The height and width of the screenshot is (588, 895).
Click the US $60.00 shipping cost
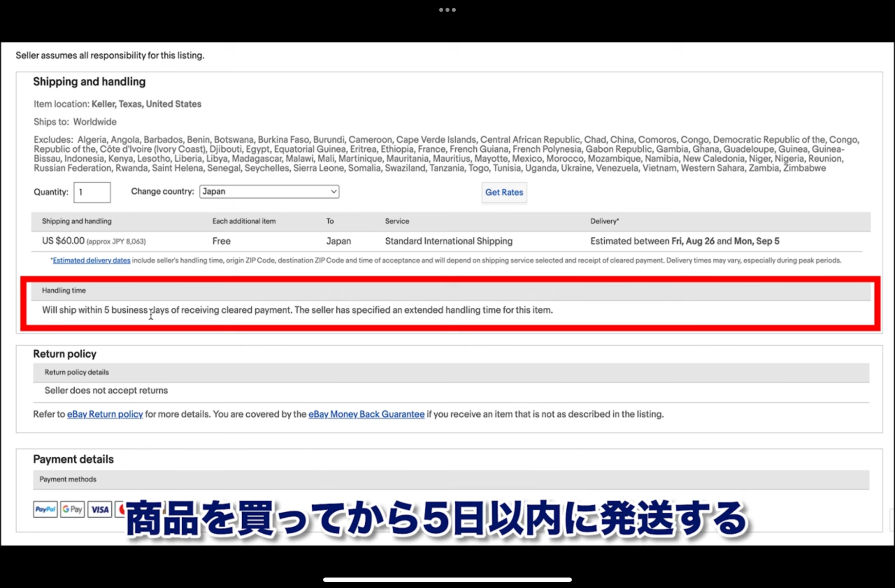tap(63, 241)
